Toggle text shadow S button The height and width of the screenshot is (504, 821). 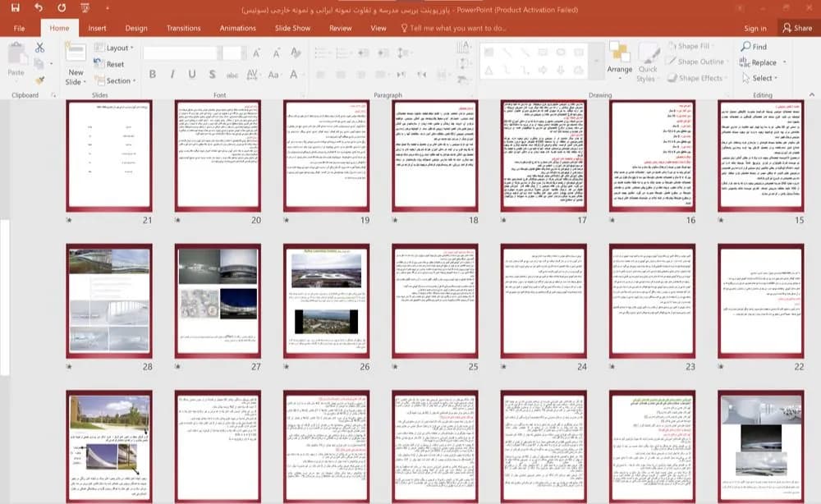212,75
